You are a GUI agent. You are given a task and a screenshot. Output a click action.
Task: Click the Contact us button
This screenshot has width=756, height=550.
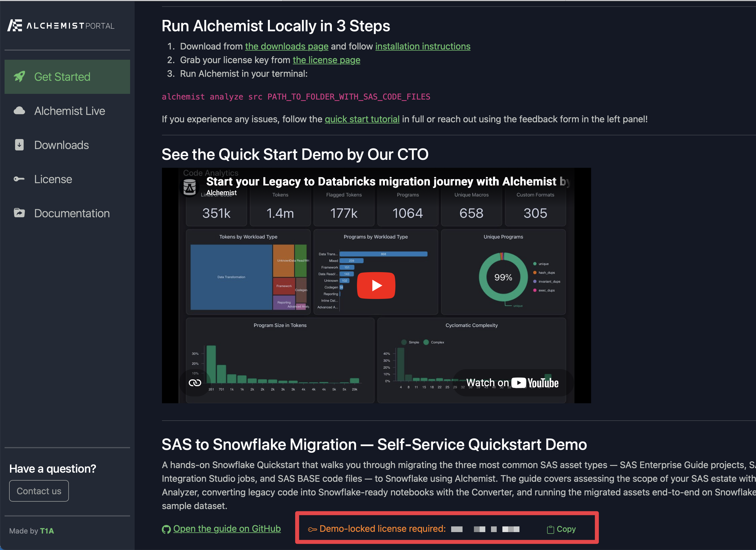click(39, 491)
